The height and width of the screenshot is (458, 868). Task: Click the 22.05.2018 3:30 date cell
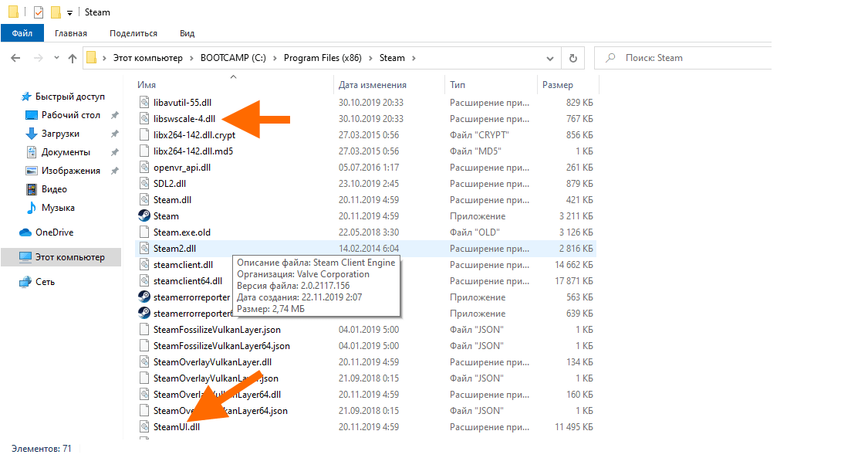tap(369, 232)
